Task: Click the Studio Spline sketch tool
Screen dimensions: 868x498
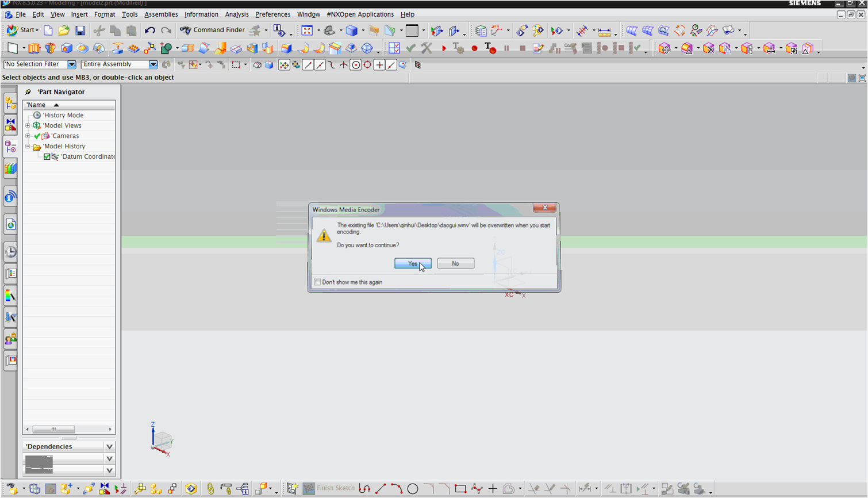Action: (476, 489)
